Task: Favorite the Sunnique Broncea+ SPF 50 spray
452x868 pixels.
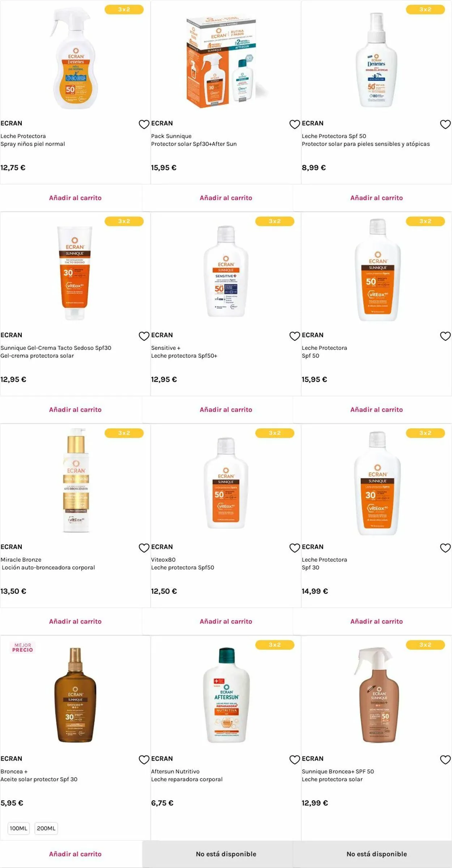Action: (x=445, y=760)
